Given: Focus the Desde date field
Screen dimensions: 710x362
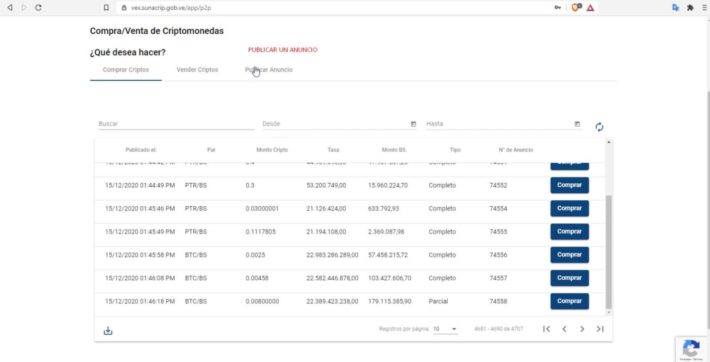Looking at the screenshot, I should pos(335,124).
